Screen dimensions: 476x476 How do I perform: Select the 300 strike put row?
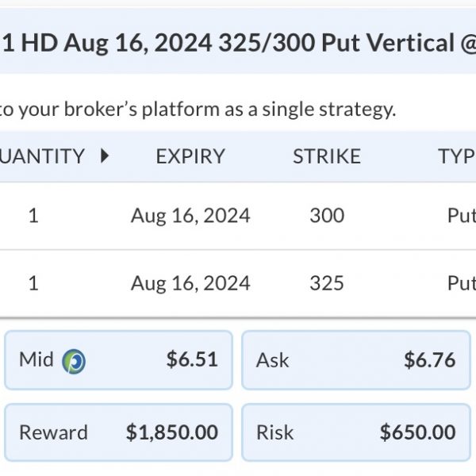(x=238, y=216)
